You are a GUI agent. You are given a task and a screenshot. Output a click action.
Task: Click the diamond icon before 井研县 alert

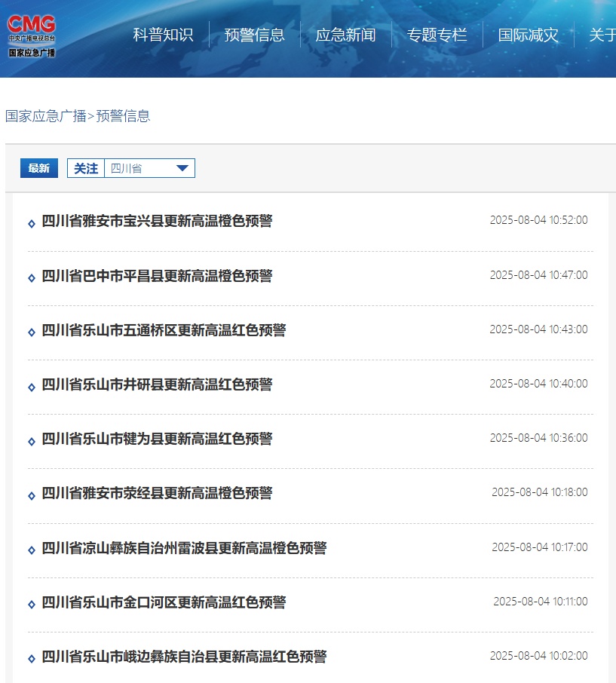pyautogui.click(x=30, y=384)
